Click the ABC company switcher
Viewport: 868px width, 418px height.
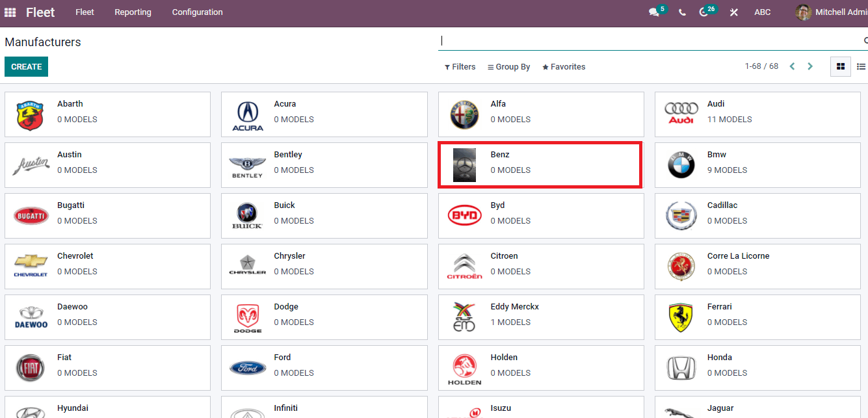tap(763, 12)
